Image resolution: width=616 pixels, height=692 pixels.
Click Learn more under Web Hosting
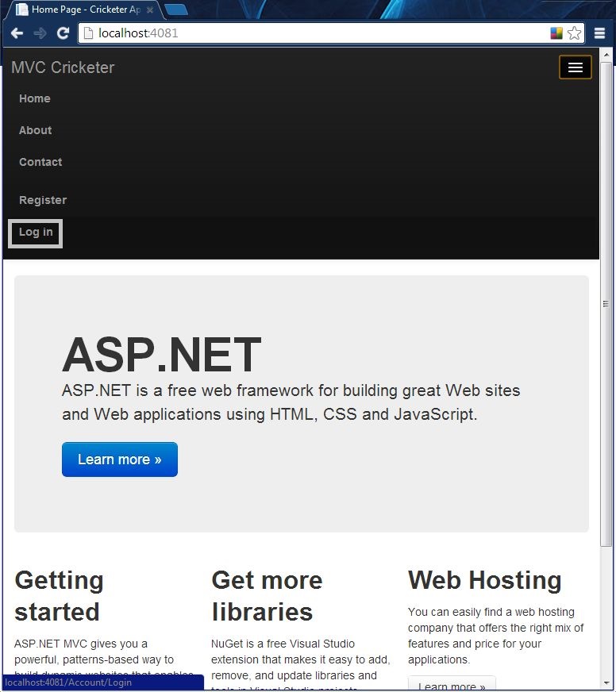point(452,684)
